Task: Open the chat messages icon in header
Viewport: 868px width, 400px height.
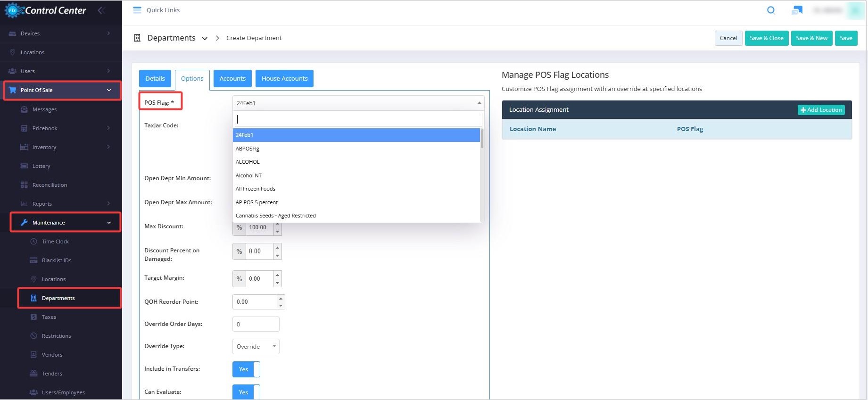Action: coord(797,10)
